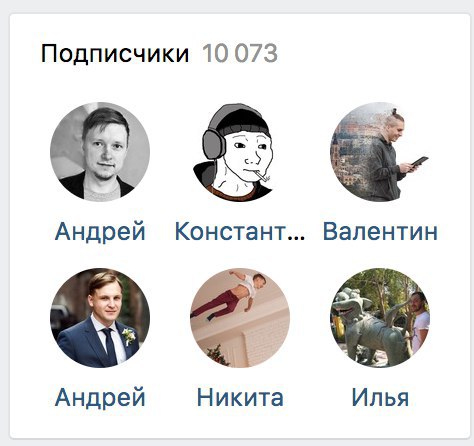Viewport: 474px width, 446px height.
Task: Select the monochrome man in blazer photo
Action: (100, 152)
